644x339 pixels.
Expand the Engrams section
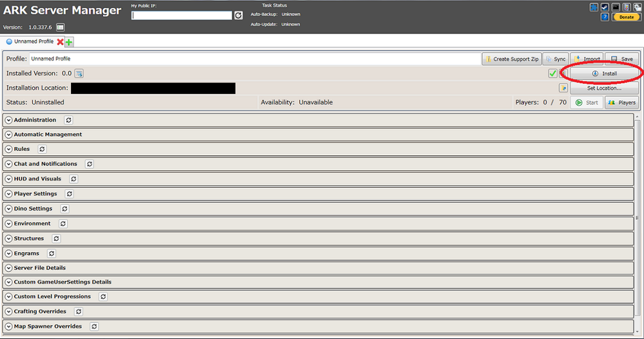9,254
